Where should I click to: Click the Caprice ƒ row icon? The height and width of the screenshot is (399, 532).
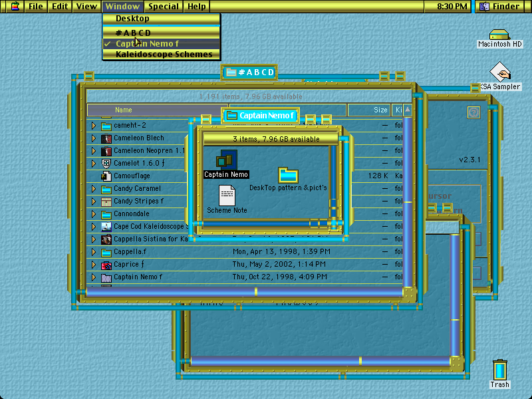106,265
